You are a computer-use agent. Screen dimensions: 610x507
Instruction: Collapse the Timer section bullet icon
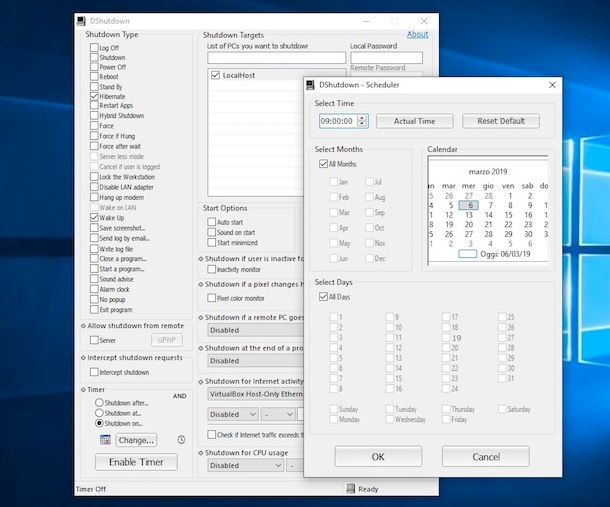pyautogui.click(x=83, y=389)
